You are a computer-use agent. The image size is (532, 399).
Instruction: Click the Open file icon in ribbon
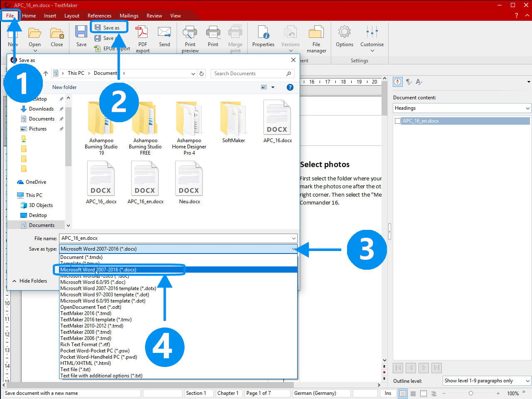(34, 33)
